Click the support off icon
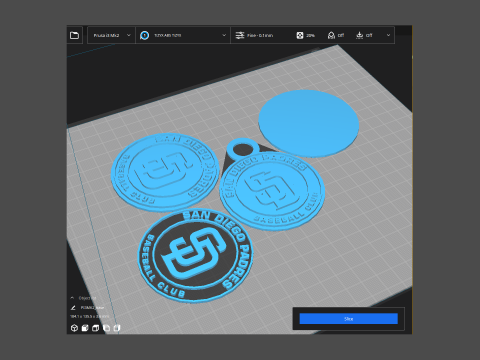This screenshot has width=480, height=360. coord(331,35)
